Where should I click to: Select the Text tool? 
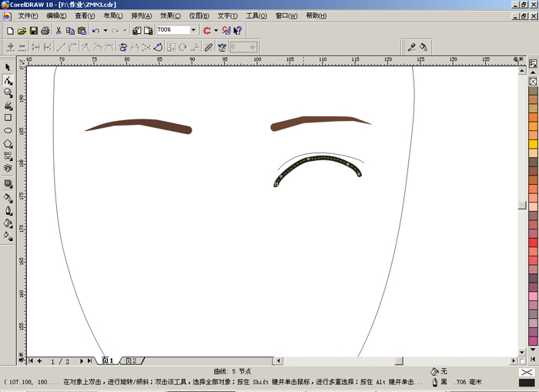[8, 168]
